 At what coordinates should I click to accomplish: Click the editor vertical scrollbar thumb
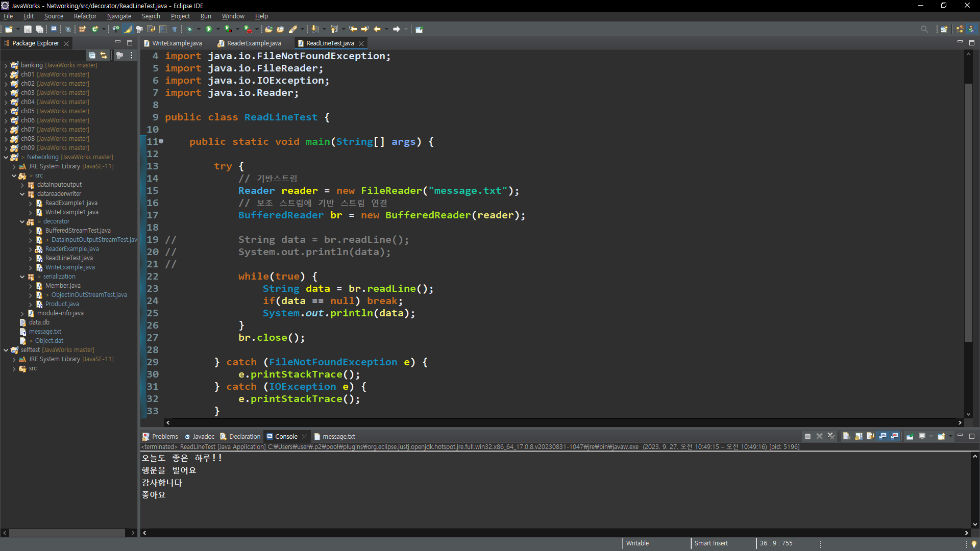968,212
